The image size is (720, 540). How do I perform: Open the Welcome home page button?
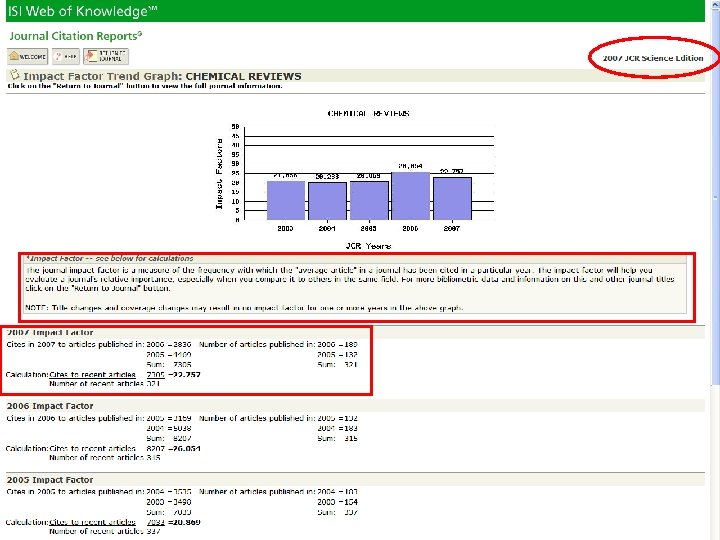click(28, 56)
